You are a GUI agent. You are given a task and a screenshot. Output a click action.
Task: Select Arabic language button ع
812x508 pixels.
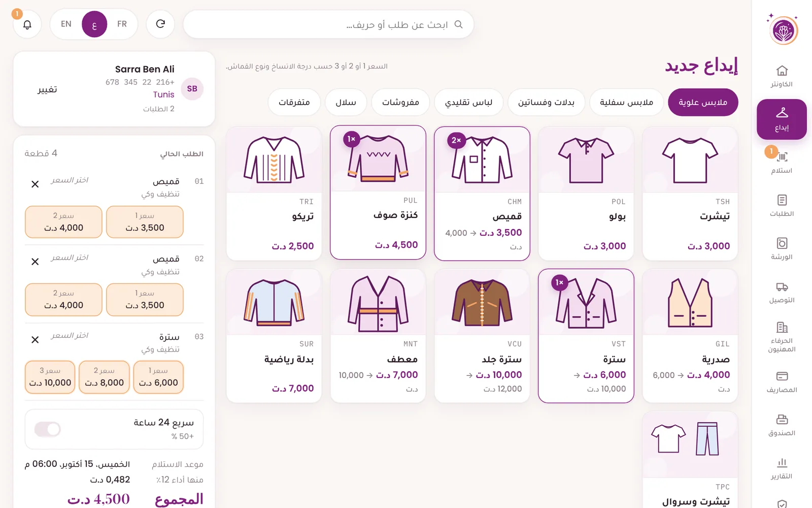pos(94,24)
